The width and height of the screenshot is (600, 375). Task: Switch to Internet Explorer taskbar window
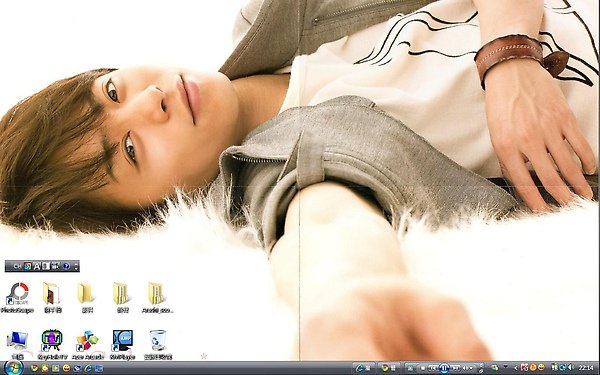[364, 368]
